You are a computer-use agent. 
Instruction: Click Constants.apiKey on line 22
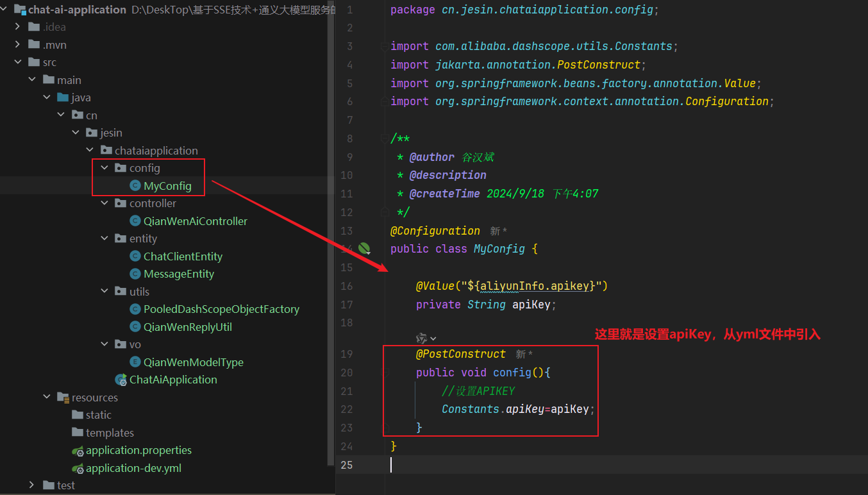click(x=493, y=409)
